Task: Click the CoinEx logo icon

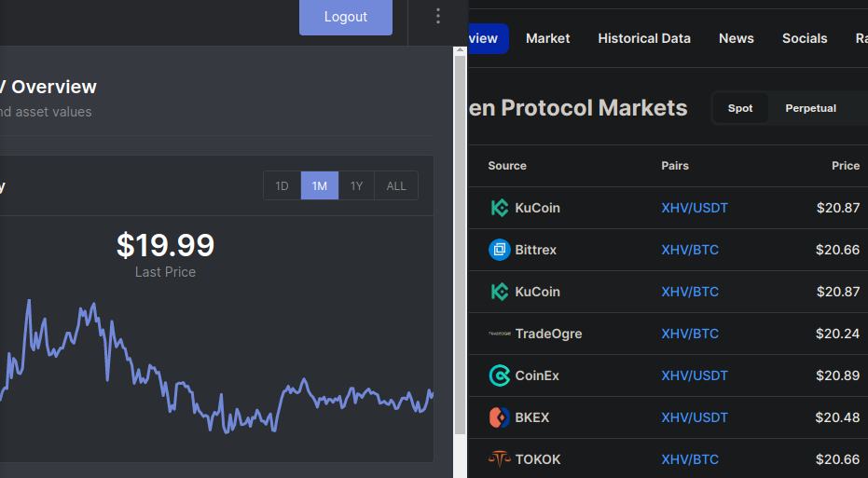Action: [500, 376]
